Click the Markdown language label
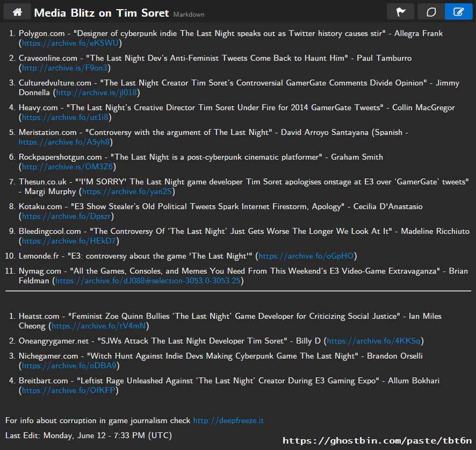Viewport: 476px width, 450px height. click(x=189, y=15)
